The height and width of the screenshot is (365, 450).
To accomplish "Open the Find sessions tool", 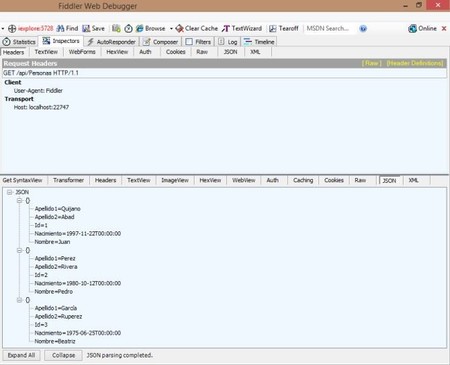I will [x=67, y=29].
